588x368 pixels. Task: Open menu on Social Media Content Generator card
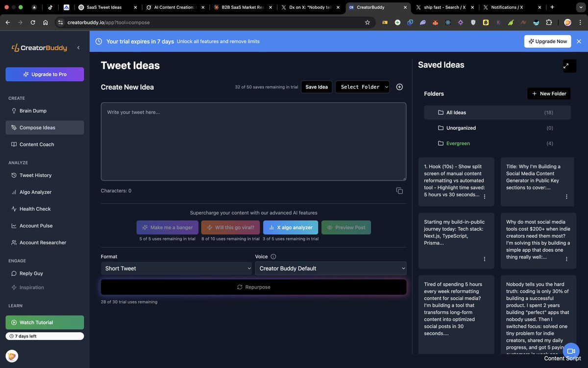coord(566,197)
